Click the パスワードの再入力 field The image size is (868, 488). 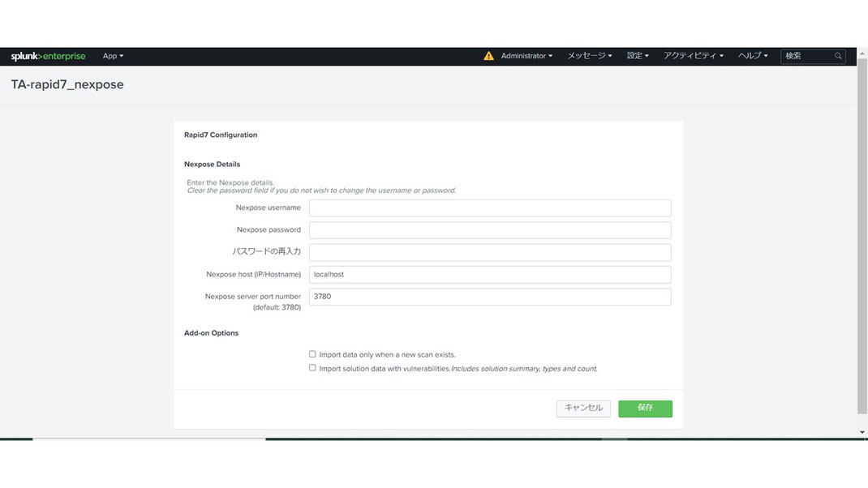(490, 252)
